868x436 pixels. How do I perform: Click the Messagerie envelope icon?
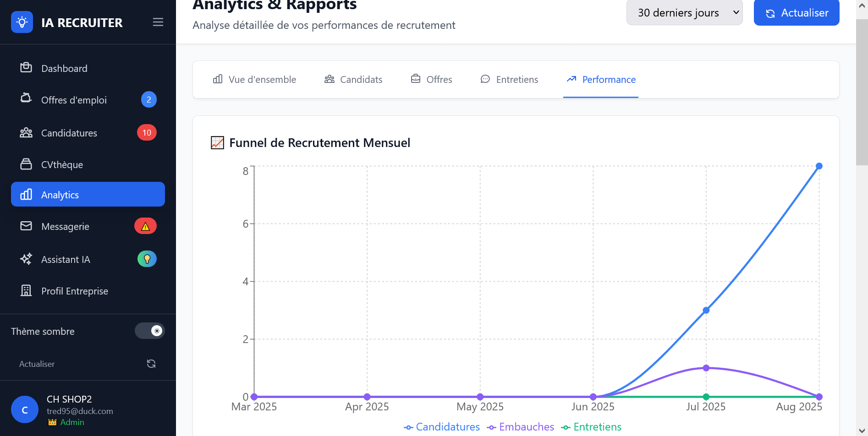26,226
